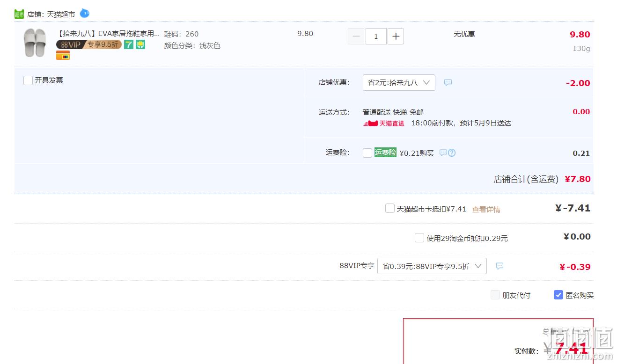Decrease quantity with the minus button
Viewport: 617px width, 364px height.
pos(356,36)
